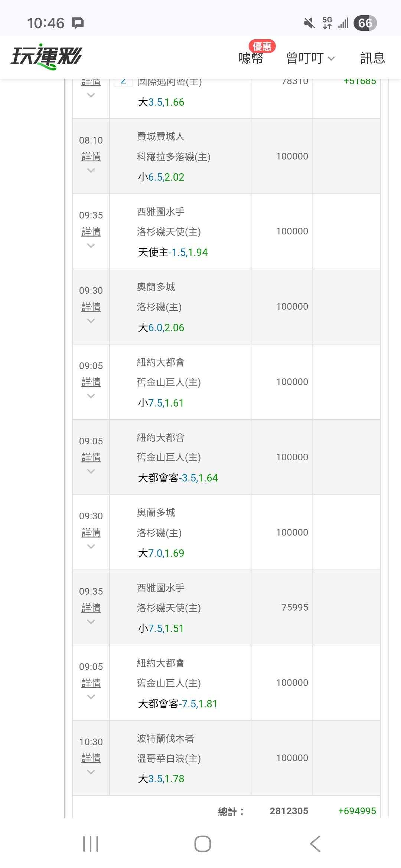The height and width of the screenshot is (868, 401).
Task: Open 詳情 for the 08:10 費城費城人 game
Action: (x=91, y=157)
